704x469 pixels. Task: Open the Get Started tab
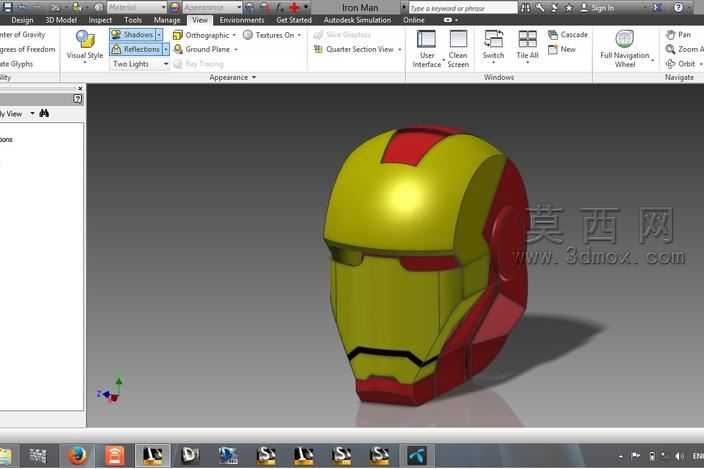[294, 20]
